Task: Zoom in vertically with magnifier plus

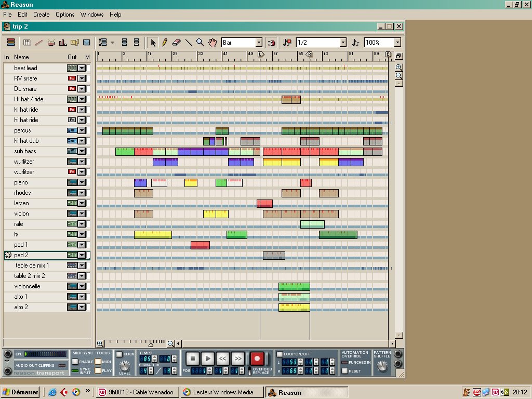Action: 398,67
